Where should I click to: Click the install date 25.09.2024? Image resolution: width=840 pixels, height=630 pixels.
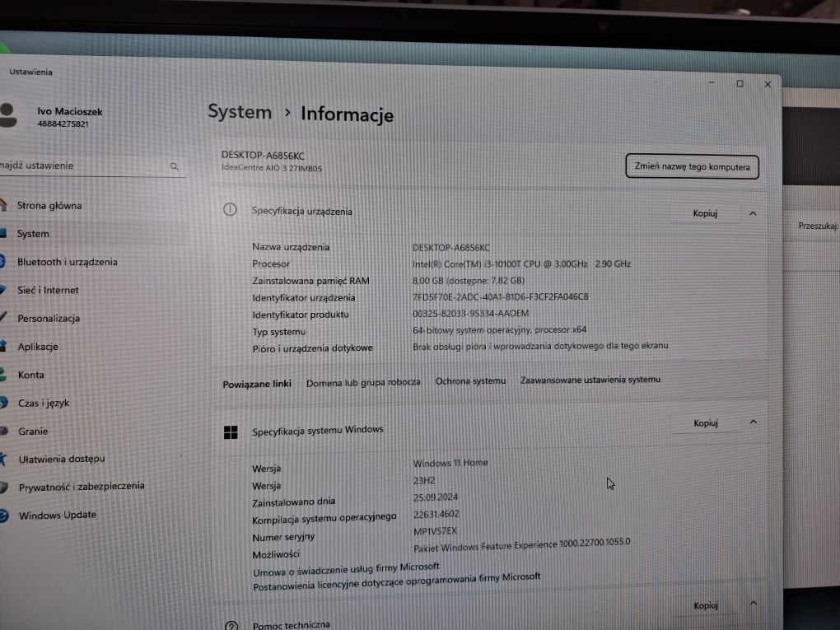pos(436,497)
